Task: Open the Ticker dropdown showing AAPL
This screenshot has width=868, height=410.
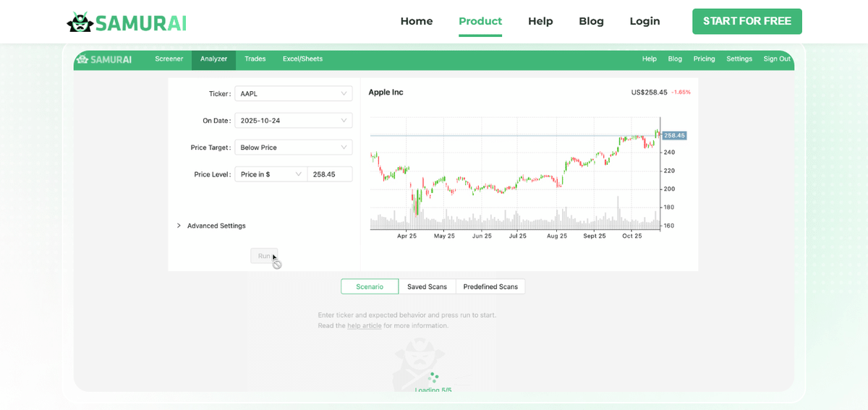Action: pyautogui.click(x=294, y=93)
